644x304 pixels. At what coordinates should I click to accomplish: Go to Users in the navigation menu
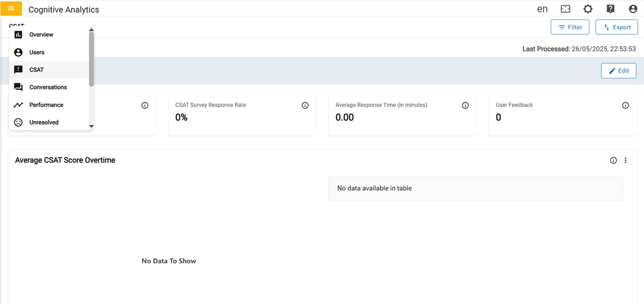(37, 53)
